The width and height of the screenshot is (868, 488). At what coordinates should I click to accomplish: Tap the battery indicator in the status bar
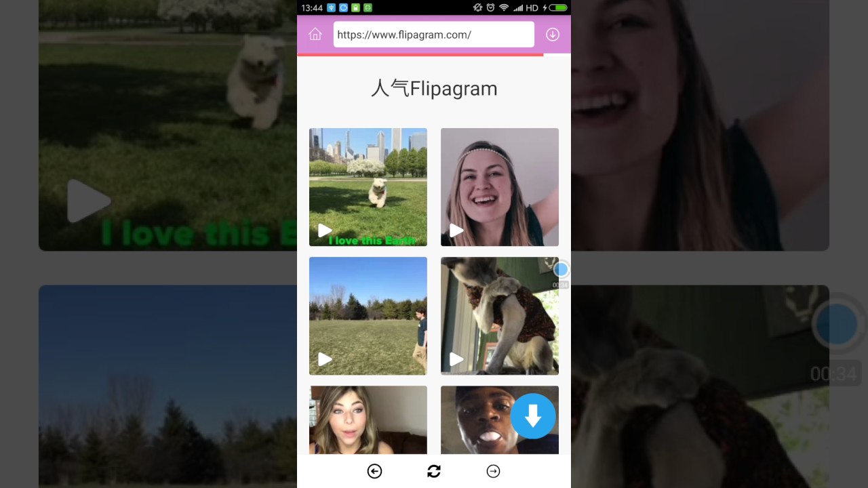click(557, 7)
